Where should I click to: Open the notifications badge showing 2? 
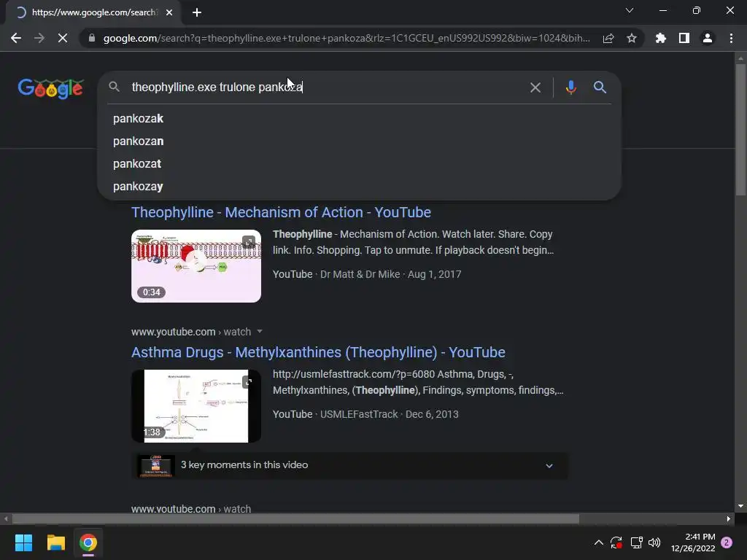tap(727, 542)
